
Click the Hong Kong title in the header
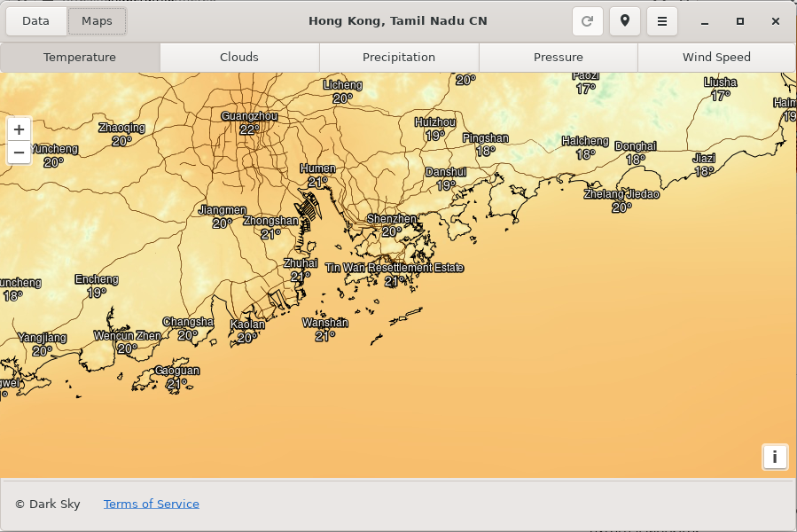coord(398,20)
